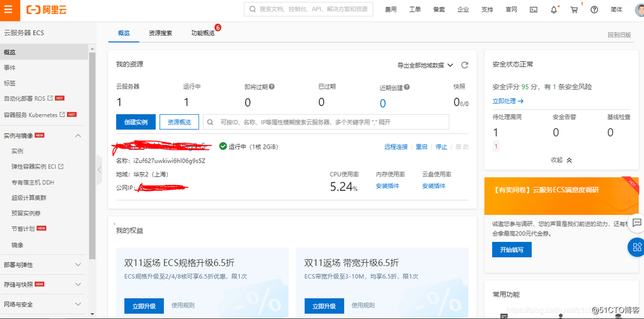
Task: Click the 资源概览 button
Action: coord(179,122)
